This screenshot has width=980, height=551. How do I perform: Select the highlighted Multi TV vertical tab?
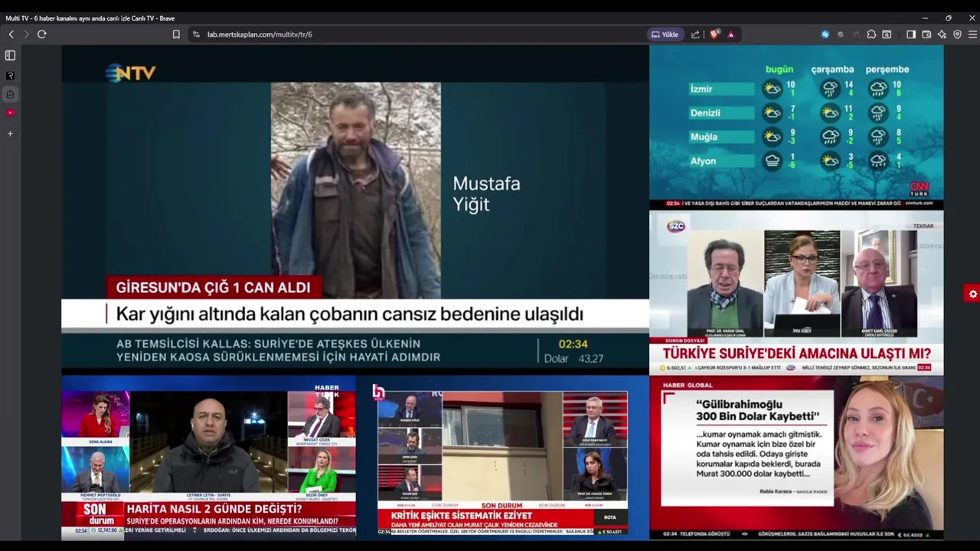pos(10,95)
